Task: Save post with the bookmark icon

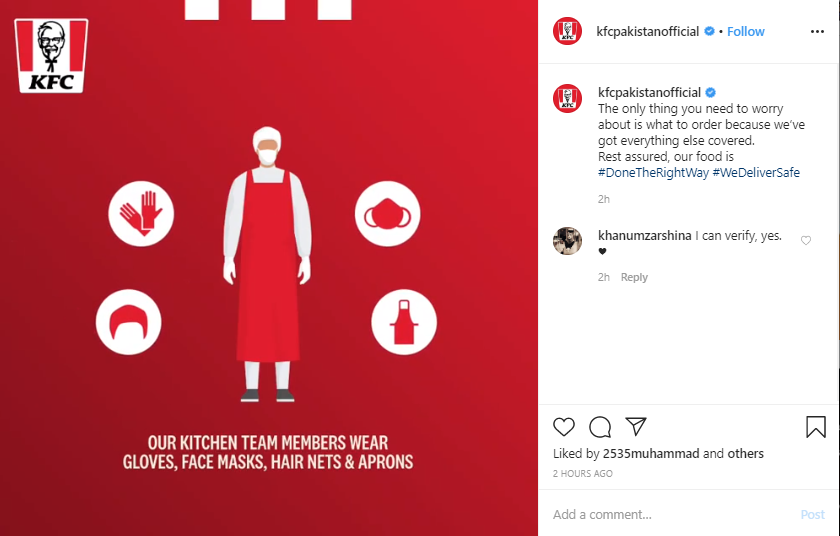Action: 816,427
